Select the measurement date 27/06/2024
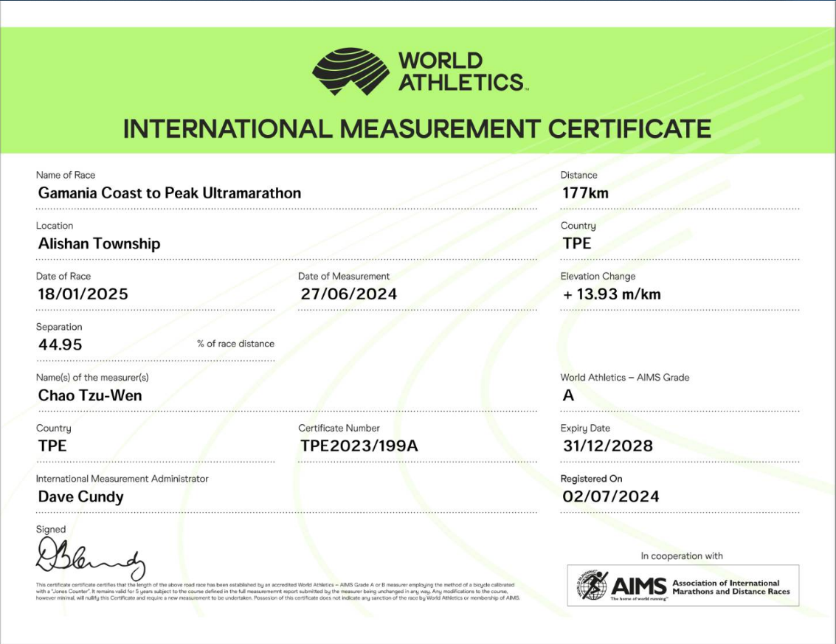The width and height of the screenshot is (836, 644). 348,294
